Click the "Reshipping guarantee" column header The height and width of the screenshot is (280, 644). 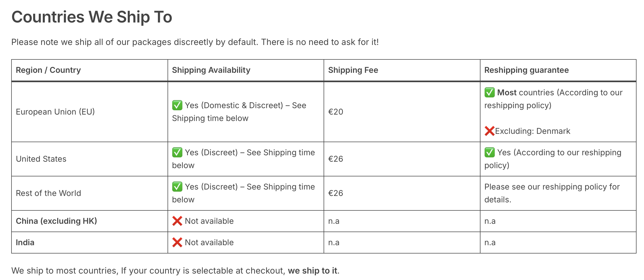[526, 70]
